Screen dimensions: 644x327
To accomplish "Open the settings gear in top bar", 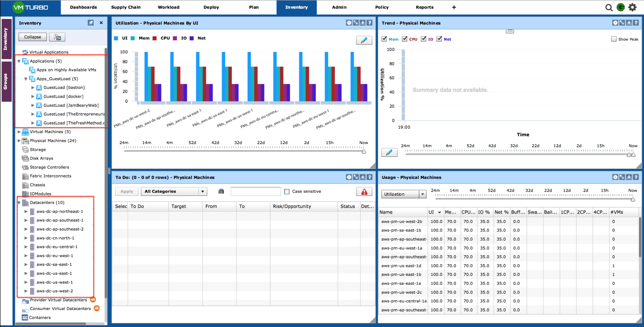I will point(632,8).
